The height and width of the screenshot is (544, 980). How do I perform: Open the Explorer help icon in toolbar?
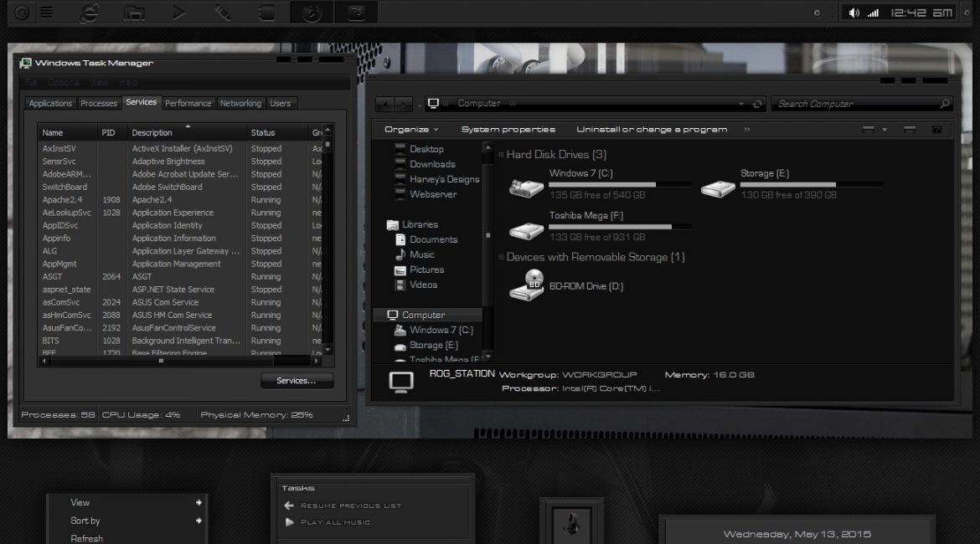937,129
